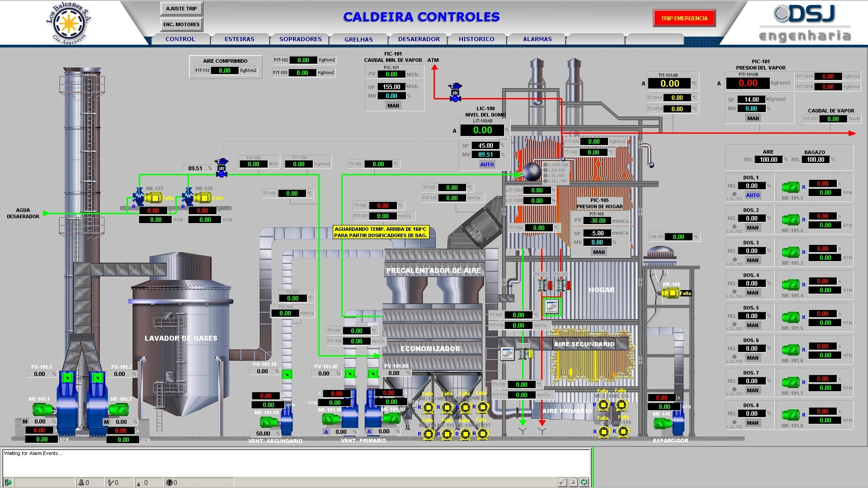Click the alarm bell counter icon
Screen dimensions: 868x488
tap(81, 483)
